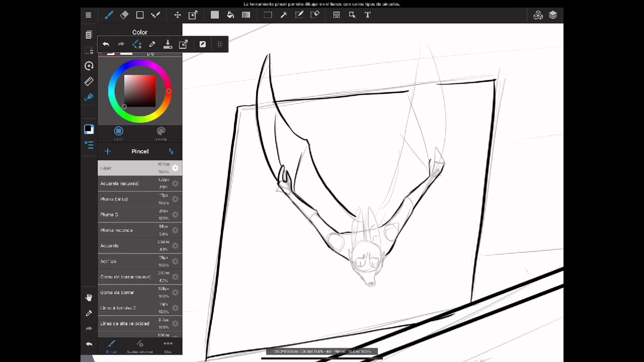Select the Eraser tool in top toolbar
This screenshot has height=362, width=644.
click(124, 15)
